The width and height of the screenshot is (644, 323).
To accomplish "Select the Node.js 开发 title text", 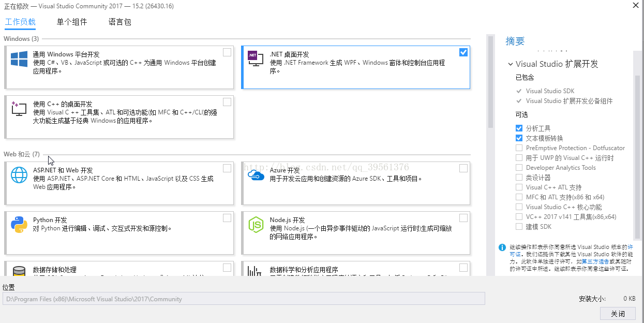I will click(288, 220).
